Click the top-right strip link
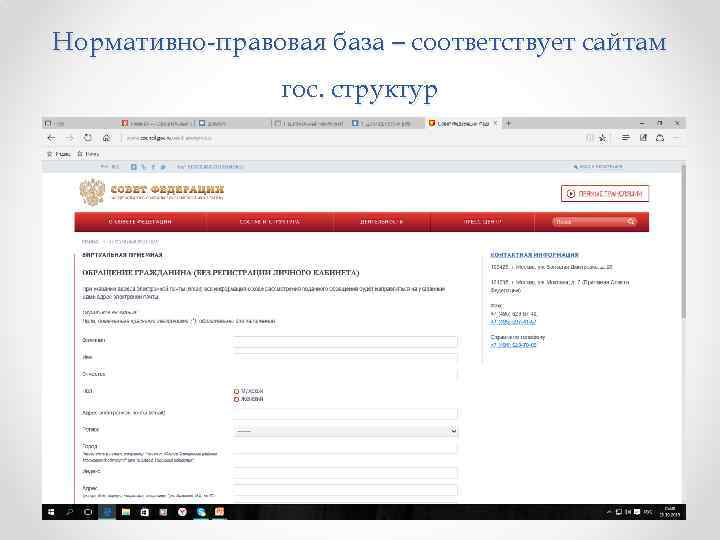Screen dimensions: 720x540 tap(598, 167)
